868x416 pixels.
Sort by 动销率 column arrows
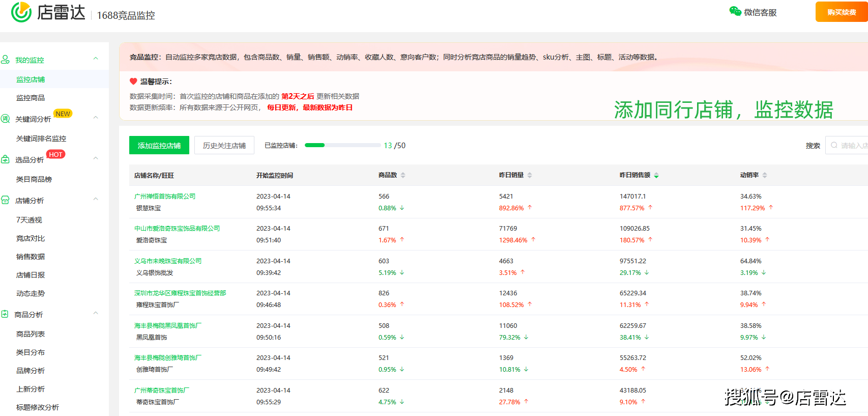[765, 175]
